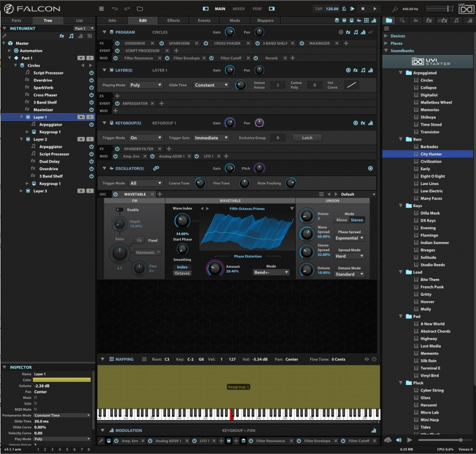Image resolution: width=476 pixels, height=454 pixels.
Task: Open the main hamburger menu
Action: (101, 9)
